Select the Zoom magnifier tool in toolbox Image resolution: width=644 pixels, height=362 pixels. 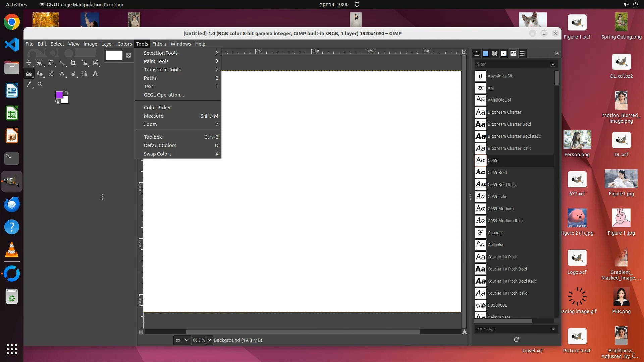[x=40, y=84]
